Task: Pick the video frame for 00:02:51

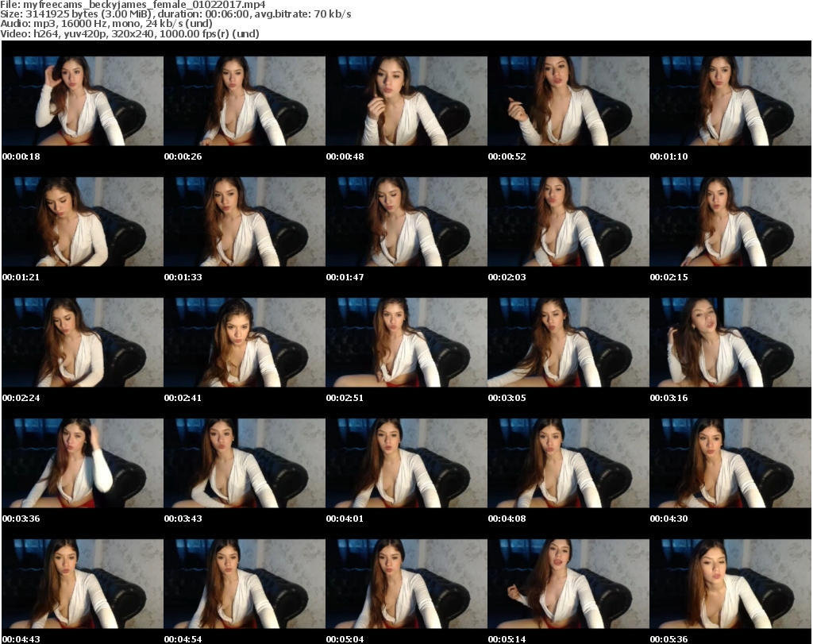Action: coord(406,343)
